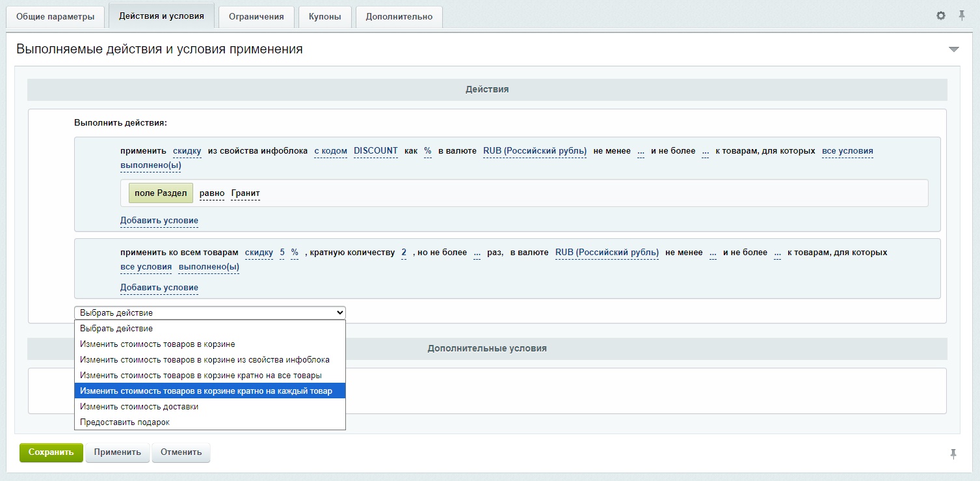Click the multiplicity quantity value 2
The width and height of the screenshot is (980, 481).
click(x=404, y=253)
